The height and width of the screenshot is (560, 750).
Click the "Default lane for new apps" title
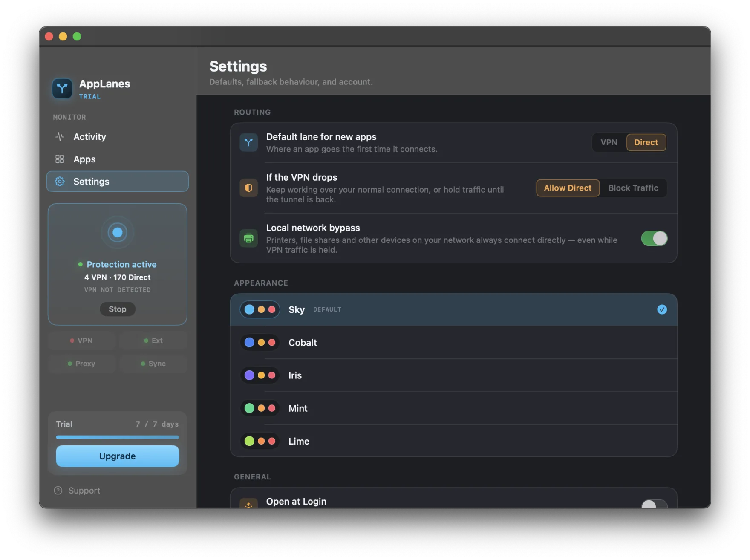[x=321, y=137]
